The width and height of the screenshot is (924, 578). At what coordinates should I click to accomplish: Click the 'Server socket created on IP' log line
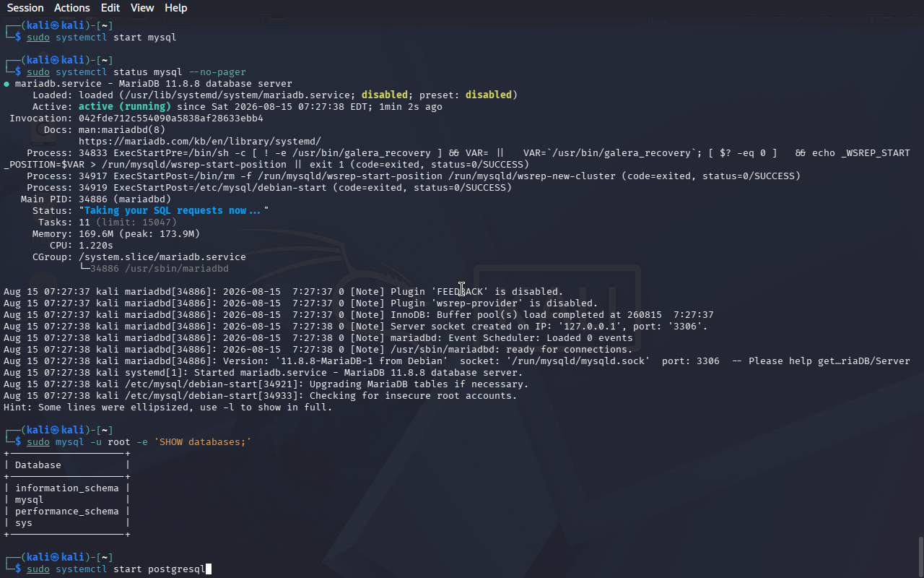click(356, 327)
